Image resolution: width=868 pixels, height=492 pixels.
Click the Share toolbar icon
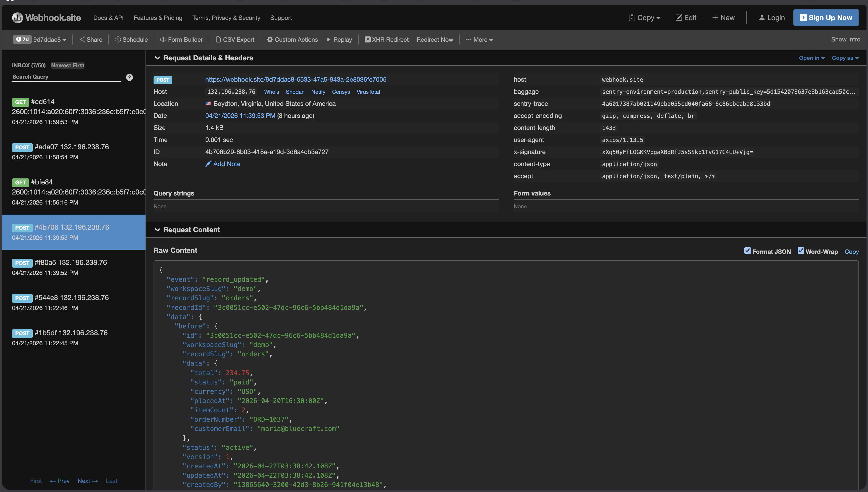(82, 39)
